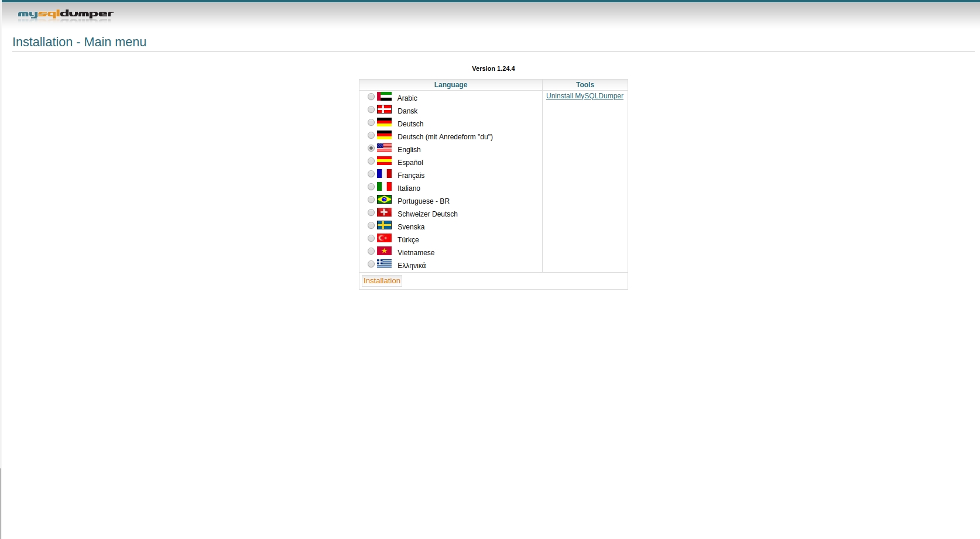Select the Ελληνικά radio button

coord(371,264)
